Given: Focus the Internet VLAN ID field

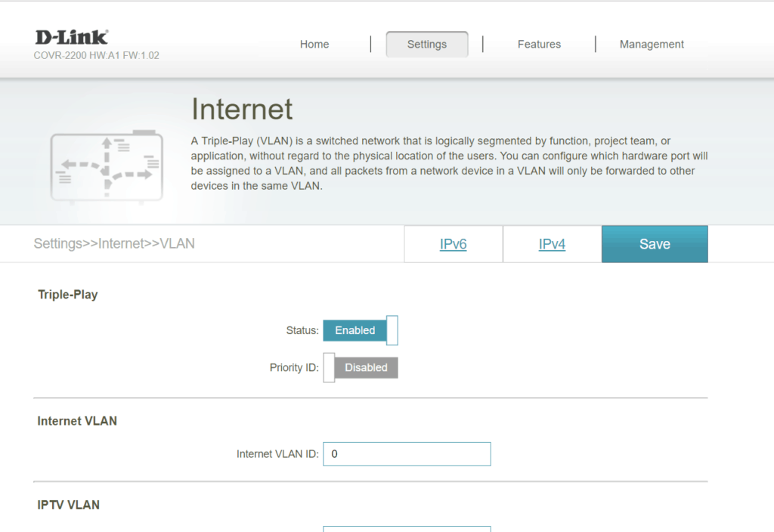Looking at the screenshot, I should pyautogui.click(x=407, y=454).
